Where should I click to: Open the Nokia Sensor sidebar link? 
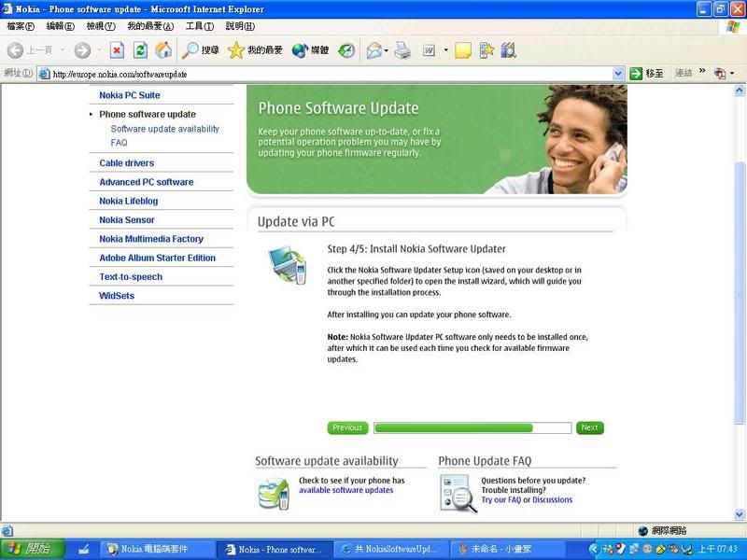pos(127,220)
